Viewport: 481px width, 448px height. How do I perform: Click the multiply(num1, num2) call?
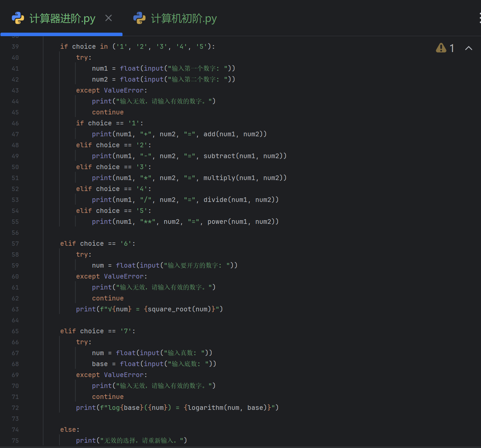[243, 178]
